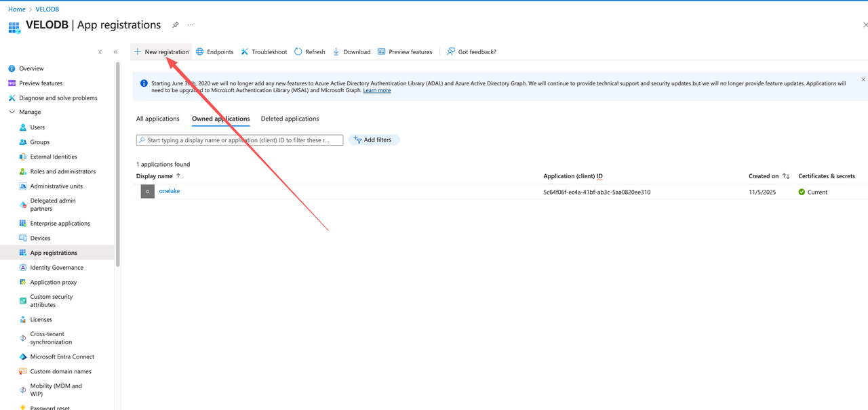Image resolution: width=868 pixels, height=410 pixels.
Task: Open the Endpoints globe icon
Action: (x=200, y=52)
